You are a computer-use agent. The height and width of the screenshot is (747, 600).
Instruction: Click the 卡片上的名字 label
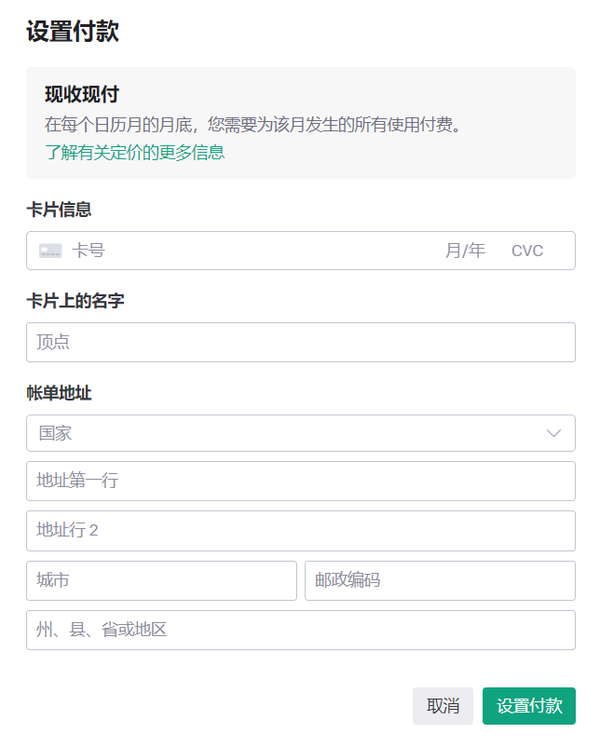click(75, 300)
